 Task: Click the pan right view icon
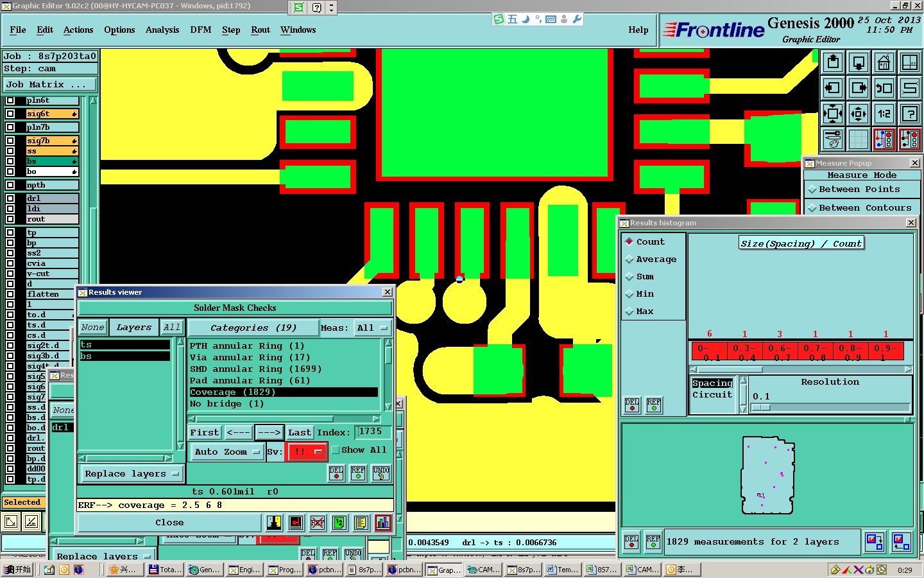[x=859, y=88]
